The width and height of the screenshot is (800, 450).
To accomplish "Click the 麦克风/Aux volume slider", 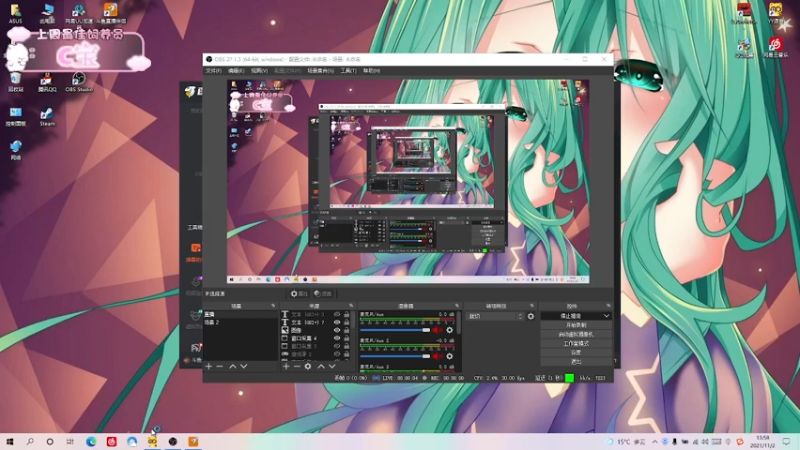I will (395, 330).
